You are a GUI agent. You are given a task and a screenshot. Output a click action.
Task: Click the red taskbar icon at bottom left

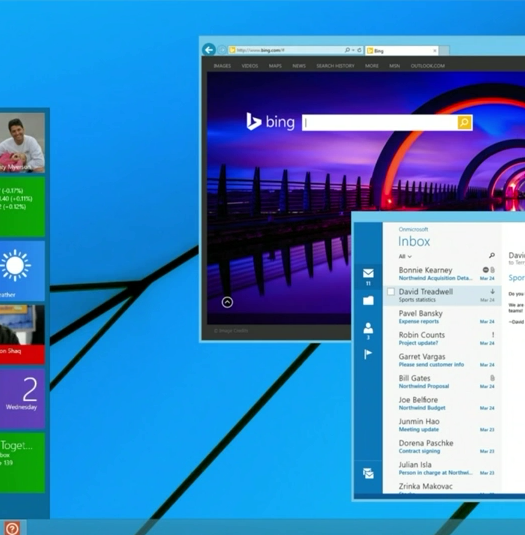(12, 528)
